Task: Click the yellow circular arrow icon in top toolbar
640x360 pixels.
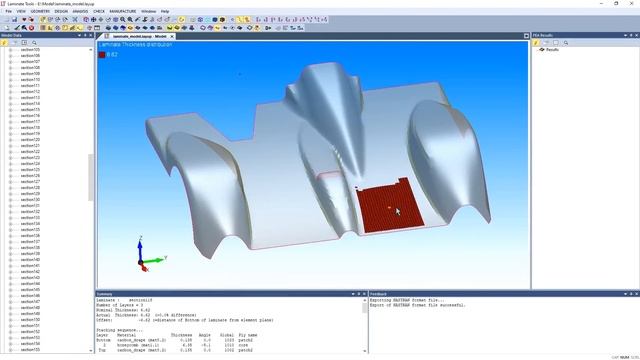Action: point(182,20)
